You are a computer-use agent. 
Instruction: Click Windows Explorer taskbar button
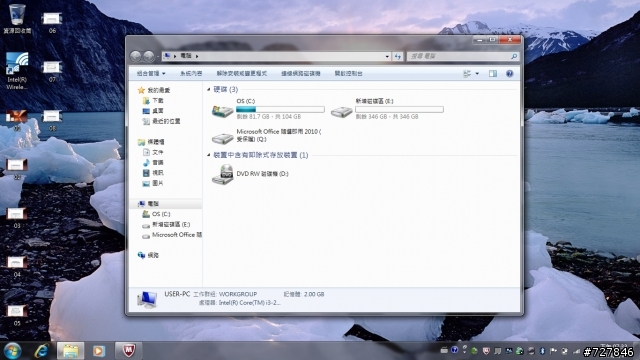[x=70, y=351]
